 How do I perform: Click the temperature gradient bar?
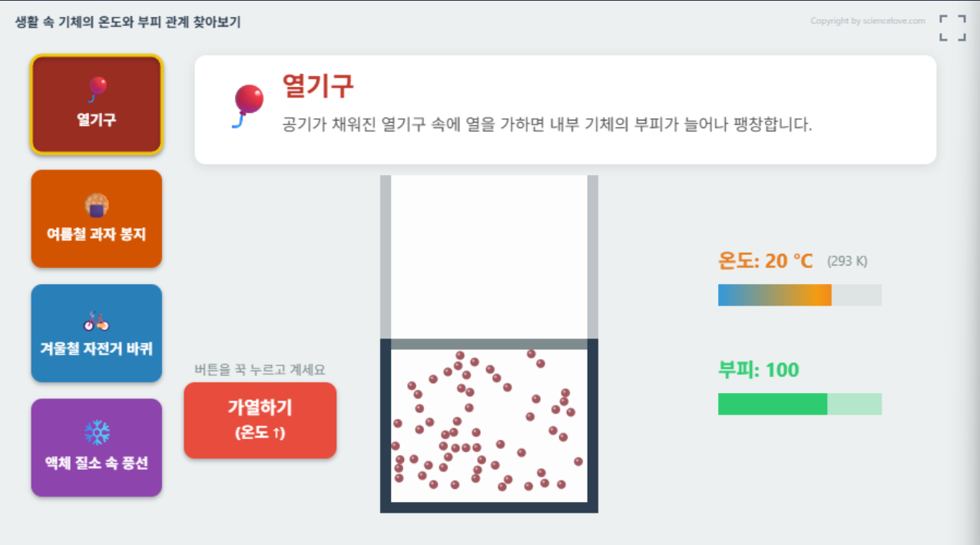coord(800,296)
